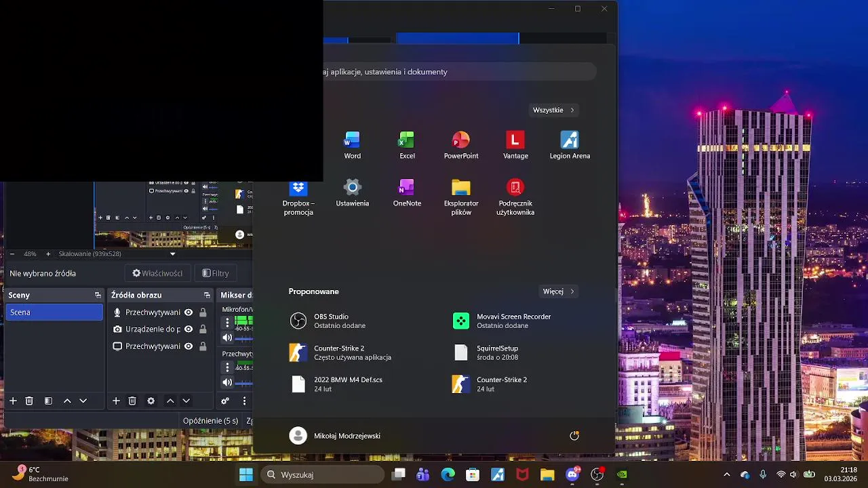The width and height of the screenshot is (868, 488).
Task: Open McAfee from the taskbar
Action: click(522, 474)
